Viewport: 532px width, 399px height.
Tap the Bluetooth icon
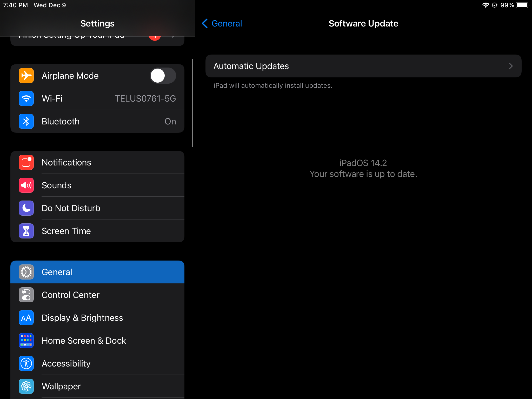click(x=26, y=121)
